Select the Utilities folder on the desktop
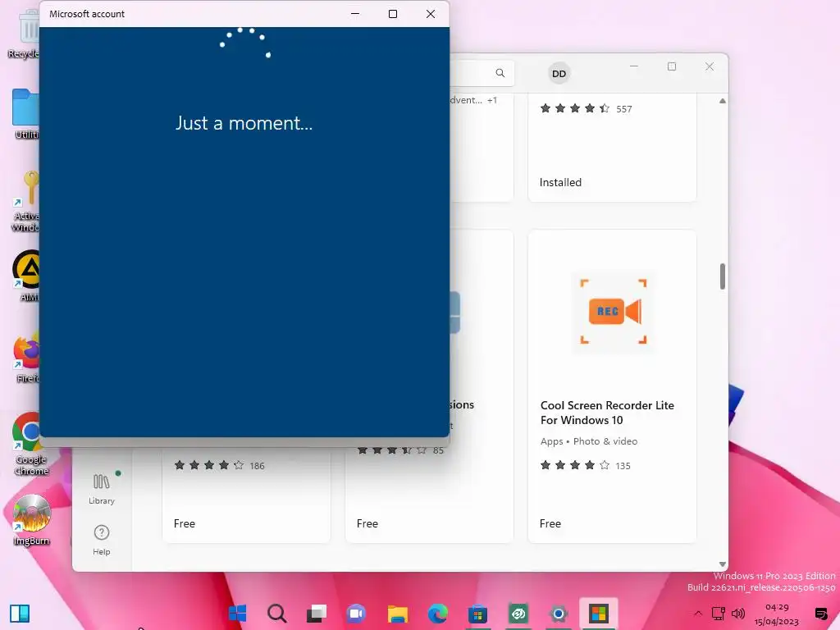840x630 pixels. click(25, 113)
